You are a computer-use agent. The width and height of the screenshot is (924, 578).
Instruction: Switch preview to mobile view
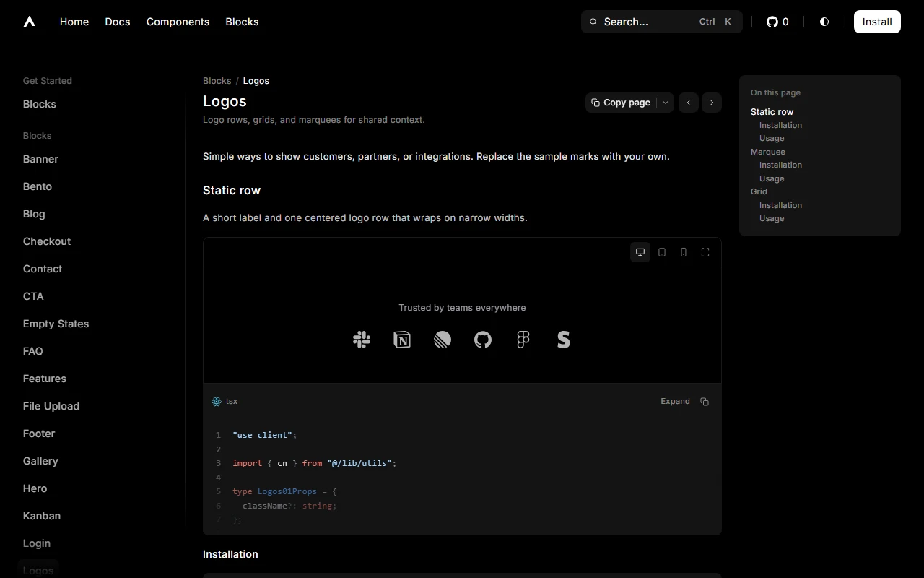click(684, 252)
